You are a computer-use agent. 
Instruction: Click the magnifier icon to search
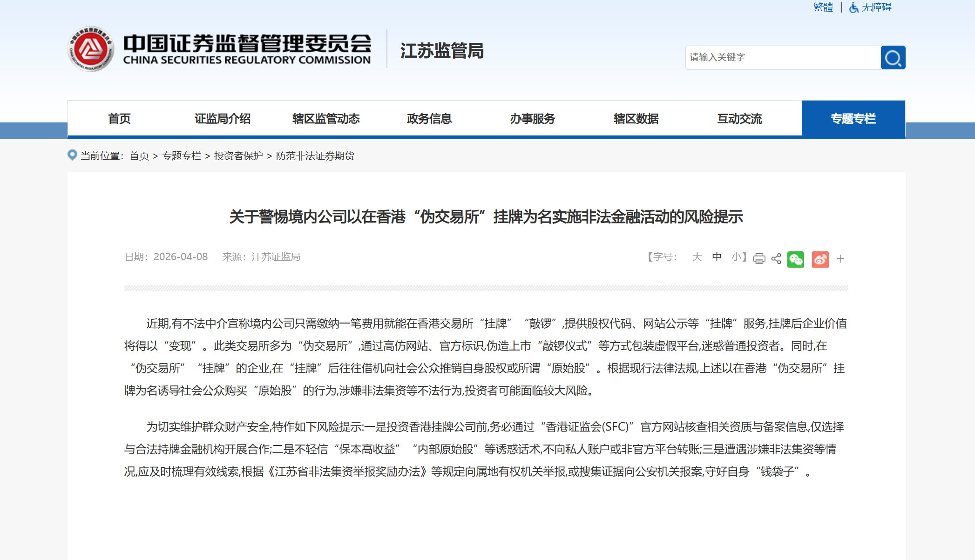click(893, 57)
